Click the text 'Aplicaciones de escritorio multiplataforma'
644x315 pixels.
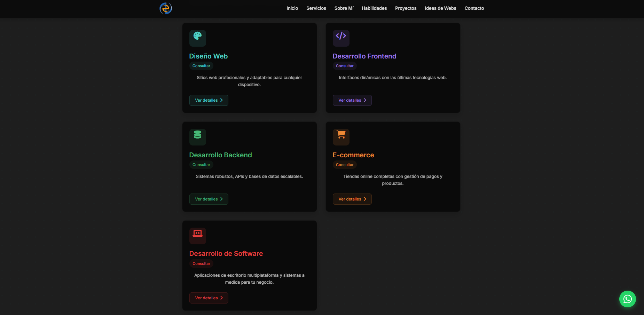236,275
